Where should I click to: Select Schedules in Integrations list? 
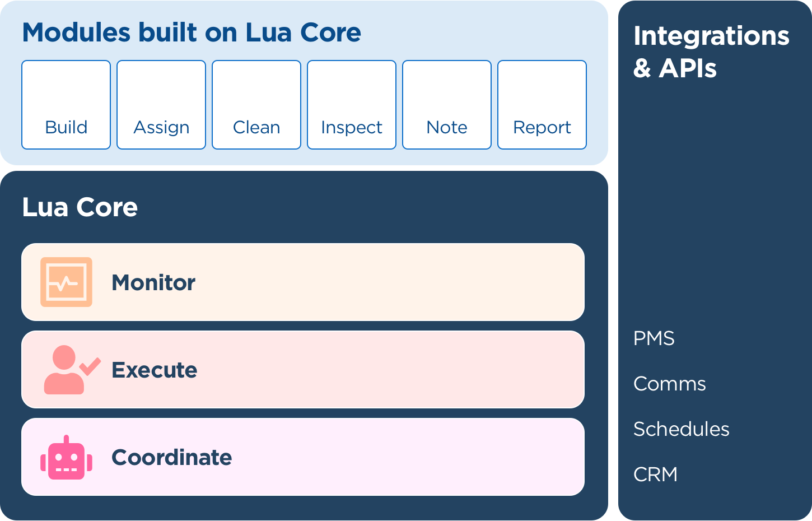tap(682, 429)
